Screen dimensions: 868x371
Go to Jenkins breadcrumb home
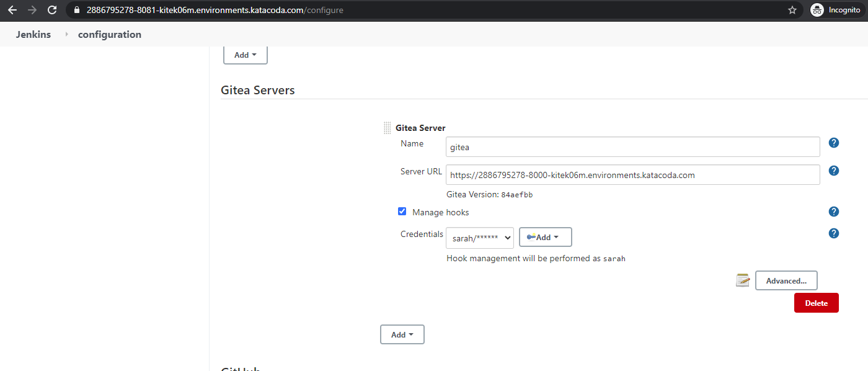[33, 35]
